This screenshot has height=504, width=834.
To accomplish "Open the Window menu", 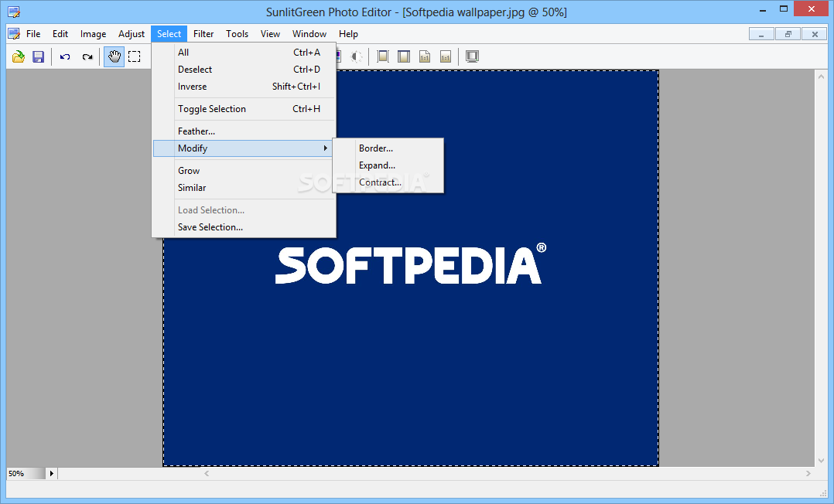I will [x=309, y=34].
